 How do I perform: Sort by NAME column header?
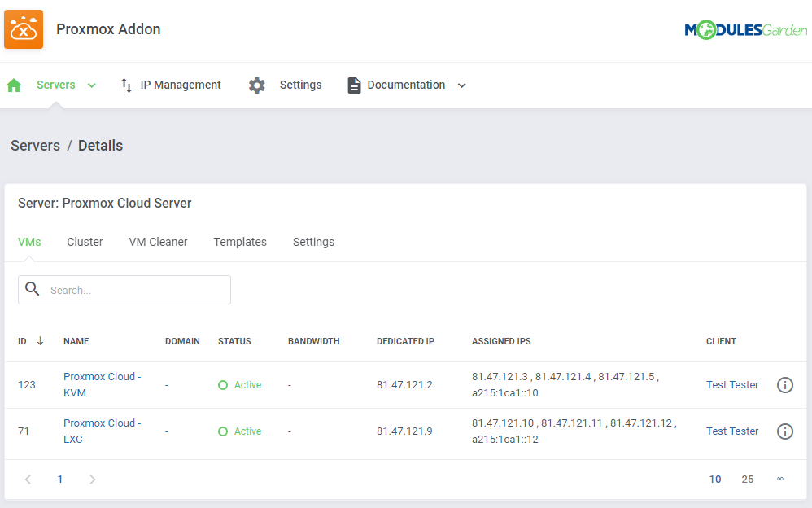pyautogui.click(x=76, y=341)
